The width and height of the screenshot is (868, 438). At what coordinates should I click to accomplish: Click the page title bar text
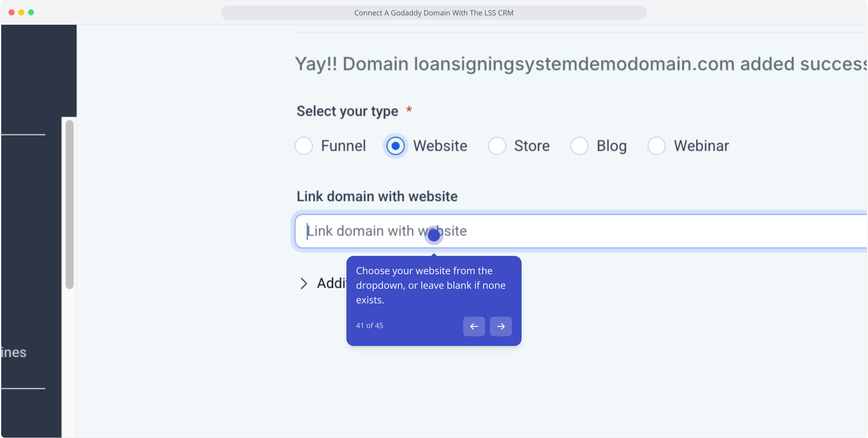click(434, 13)
